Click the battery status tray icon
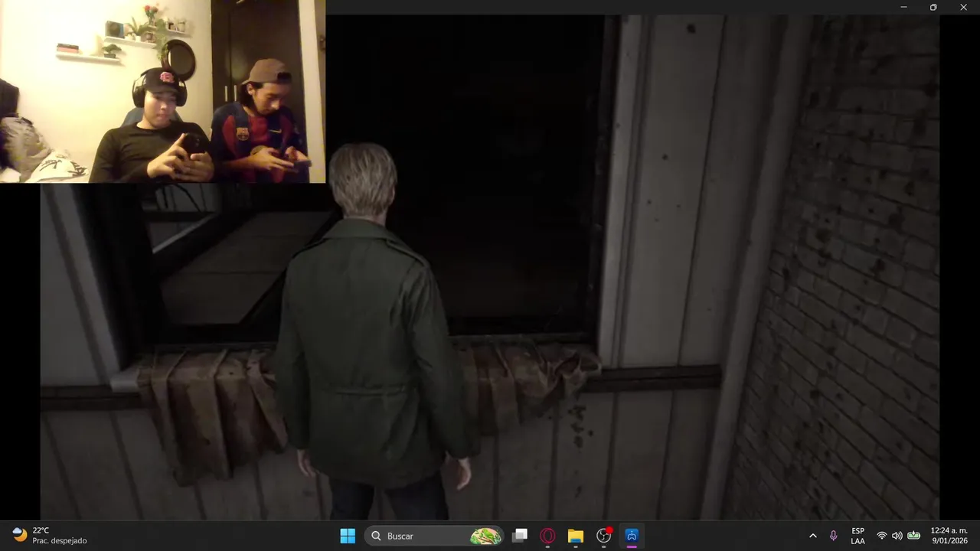980x551 pixels. point(913,536)
